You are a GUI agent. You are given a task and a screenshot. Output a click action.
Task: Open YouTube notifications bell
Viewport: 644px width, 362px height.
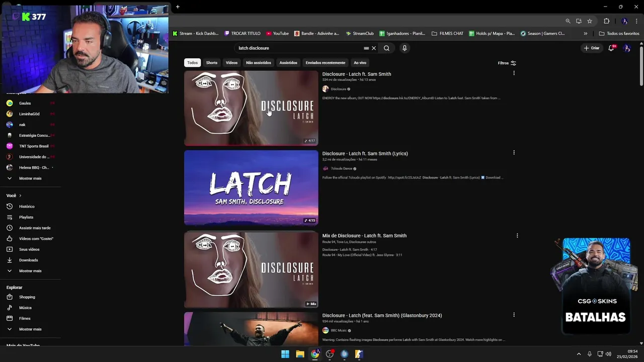tap(611, 48)
